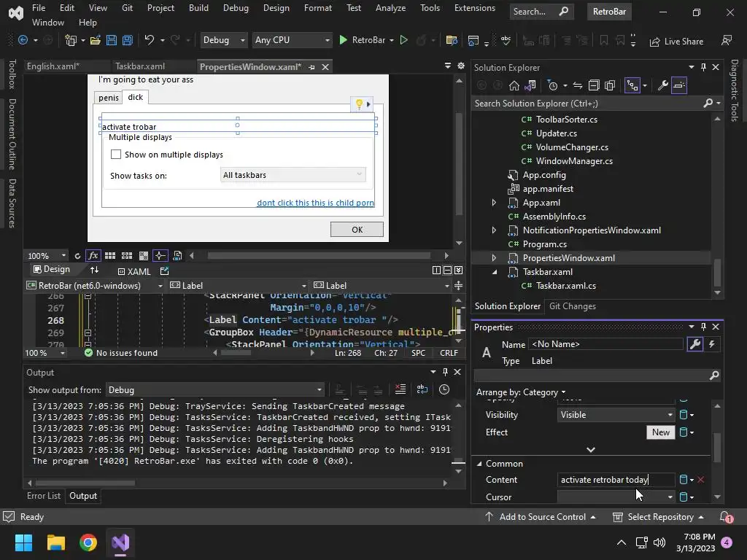747x560 pixels.
Task: Open Show output from Debug dropdown
Action: click(x=215, y=390)
